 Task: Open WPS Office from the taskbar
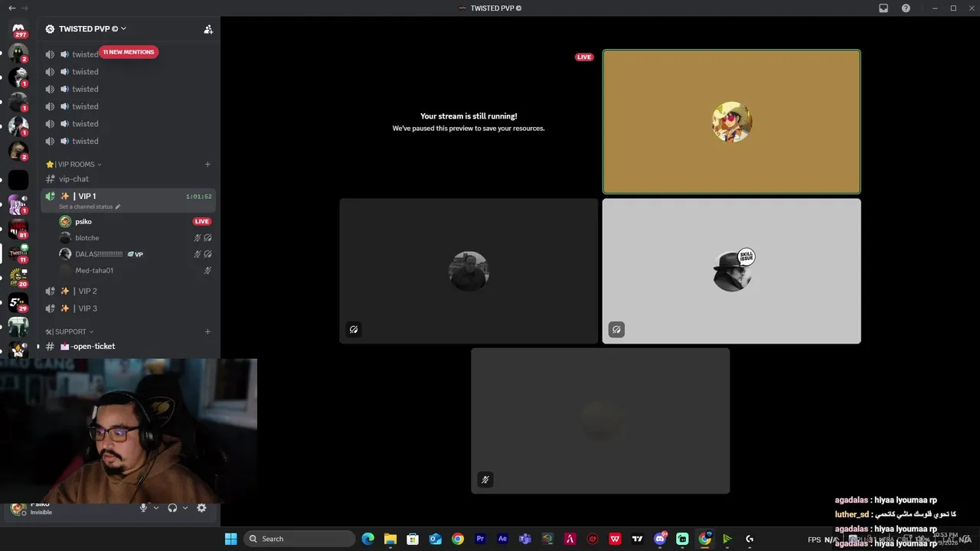point(615,539)
